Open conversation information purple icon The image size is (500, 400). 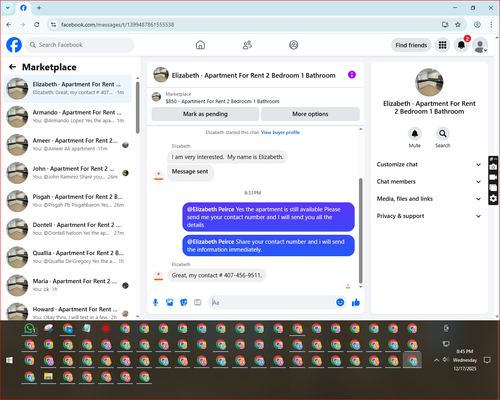[352, 75]
